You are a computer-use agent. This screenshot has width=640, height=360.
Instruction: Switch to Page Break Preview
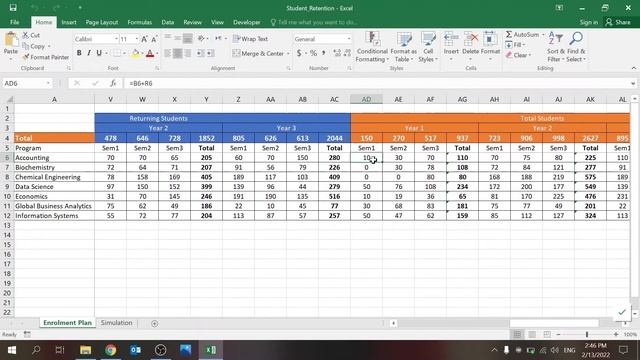pos(547,334)
